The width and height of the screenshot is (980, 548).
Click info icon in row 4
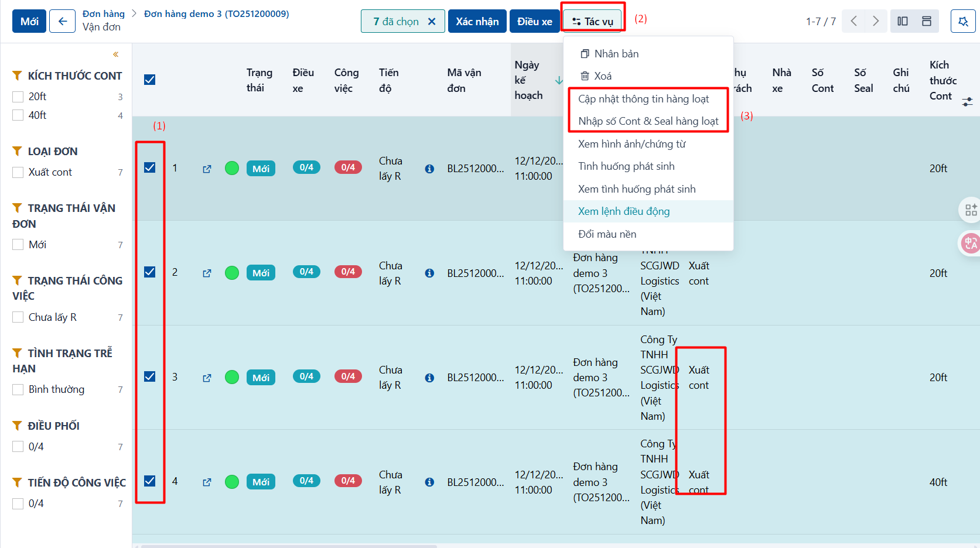tap(429, 482)
